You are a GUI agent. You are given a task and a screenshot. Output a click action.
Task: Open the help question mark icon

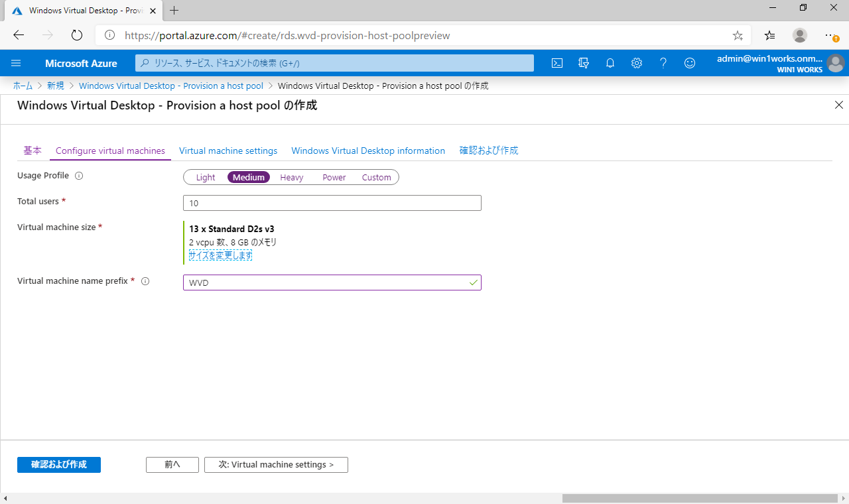pos(663,63)
